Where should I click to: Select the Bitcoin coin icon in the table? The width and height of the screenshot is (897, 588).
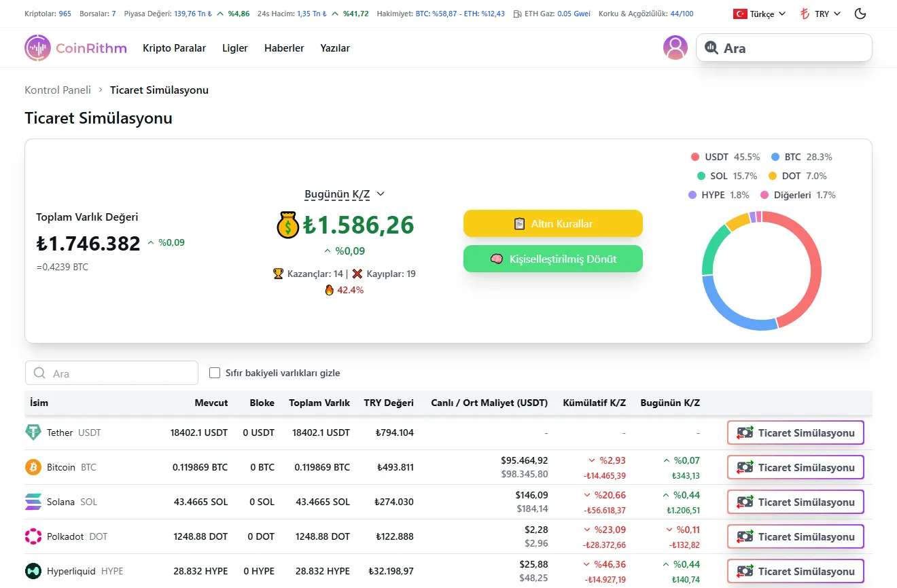(34, 466)
